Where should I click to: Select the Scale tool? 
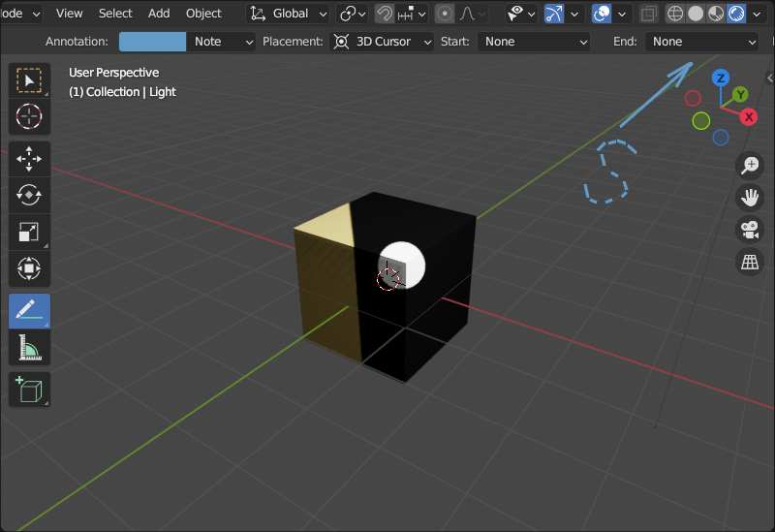(29, 232)
